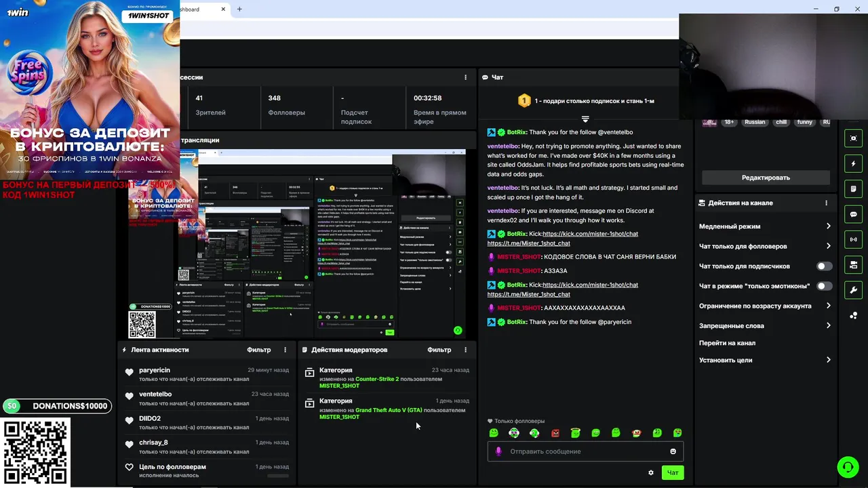Open Фильтр in moderator actions panel

(439, 350)
